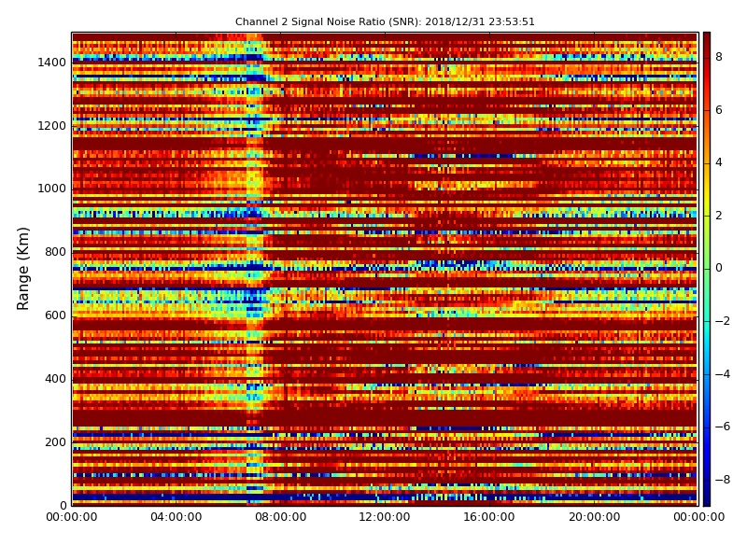This screenshot has height=560, width=747.
Task: Click the colorbar label 4
Action: [719, 162]
